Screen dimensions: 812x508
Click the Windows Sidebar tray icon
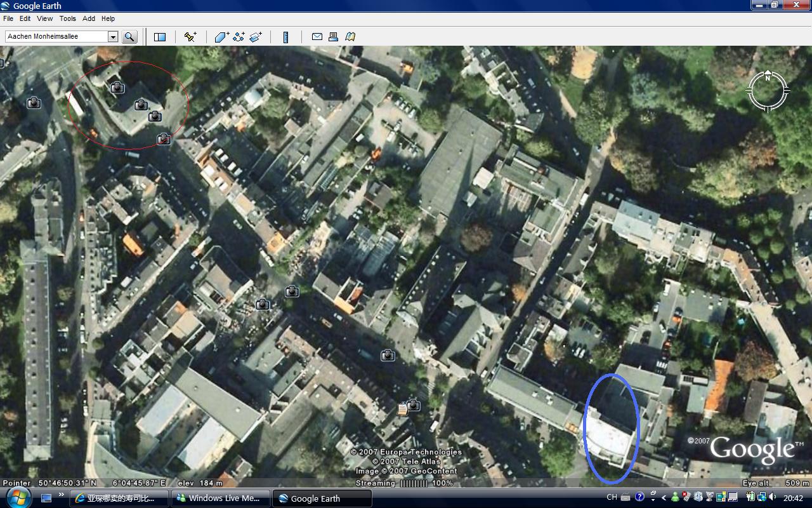click(x=721, y=497)
